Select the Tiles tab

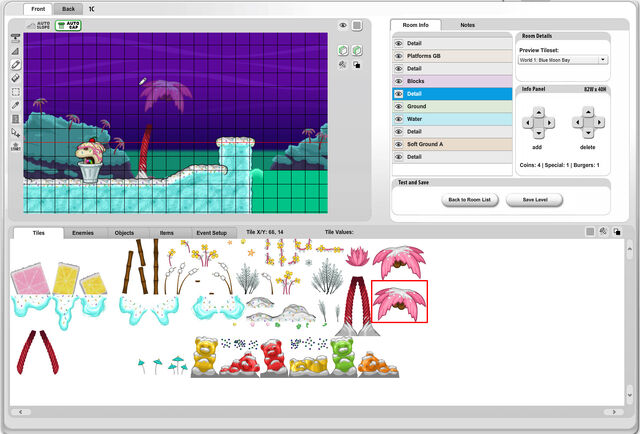(39, 233)
